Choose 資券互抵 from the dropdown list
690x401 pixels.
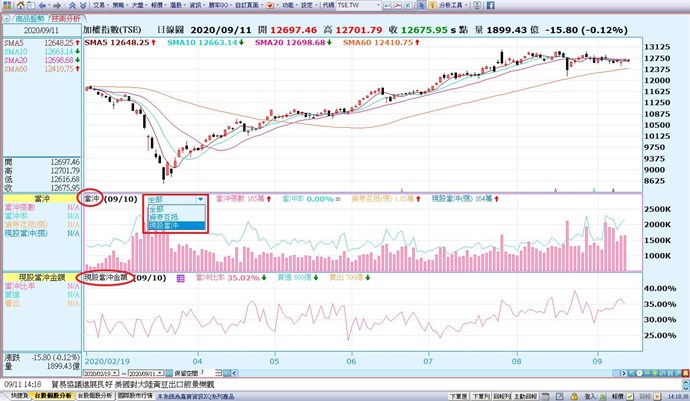162,217
